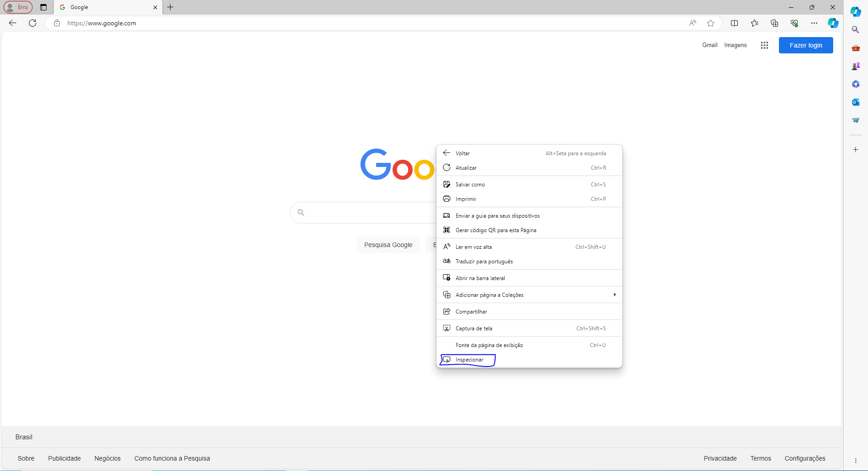Open the Negócios footer link

click(108, 458)
